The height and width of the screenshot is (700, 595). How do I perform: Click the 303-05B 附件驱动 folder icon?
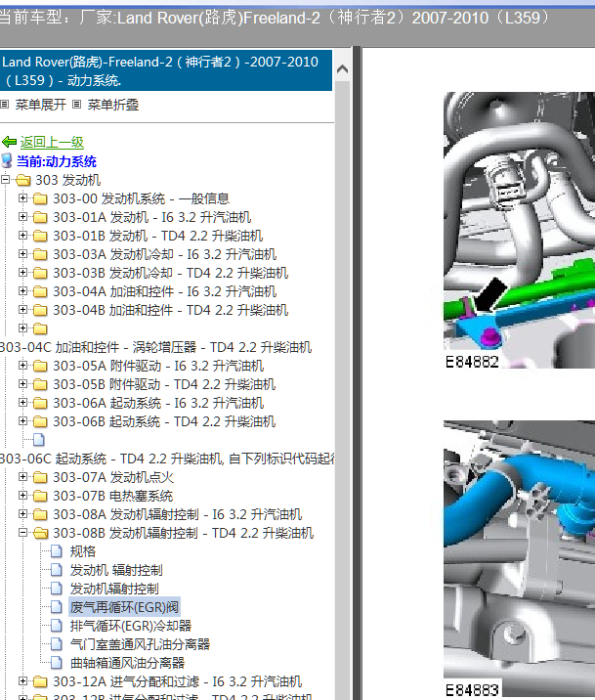40,385
